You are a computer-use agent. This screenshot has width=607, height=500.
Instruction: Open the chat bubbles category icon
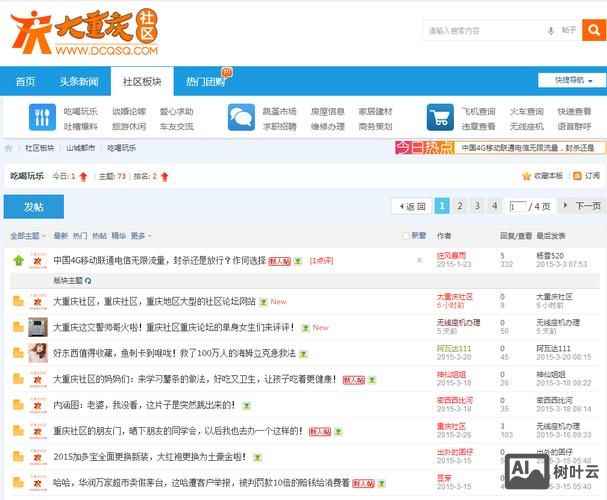[241, 117]
